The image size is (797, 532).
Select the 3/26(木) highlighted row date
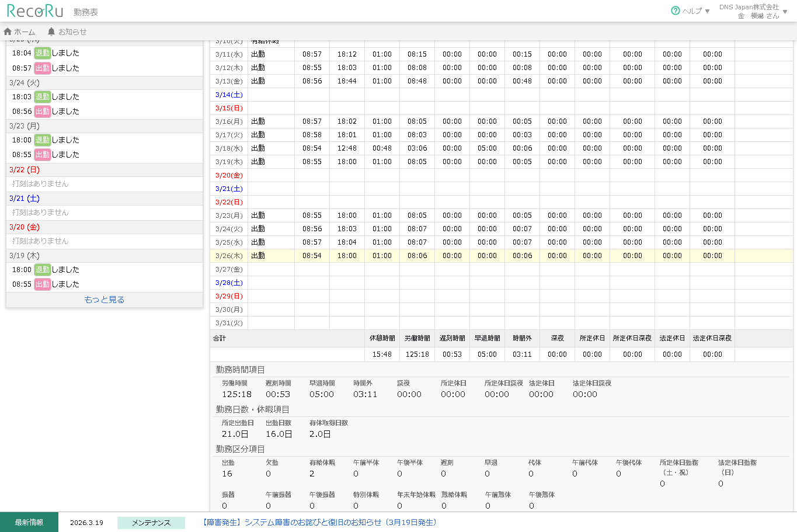[229, 256]
